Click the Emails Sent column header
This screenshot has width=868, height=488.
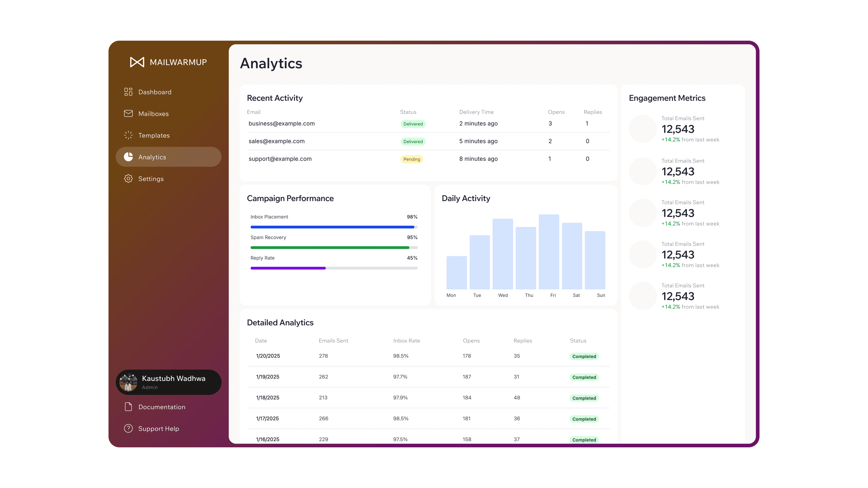point(333,341)
